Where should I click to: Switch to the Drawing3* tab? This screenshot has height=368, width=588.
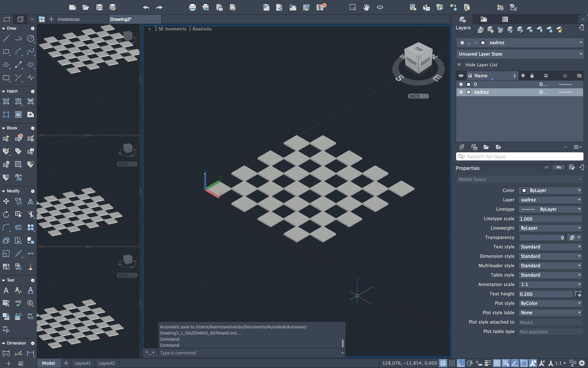pos(135,19)
